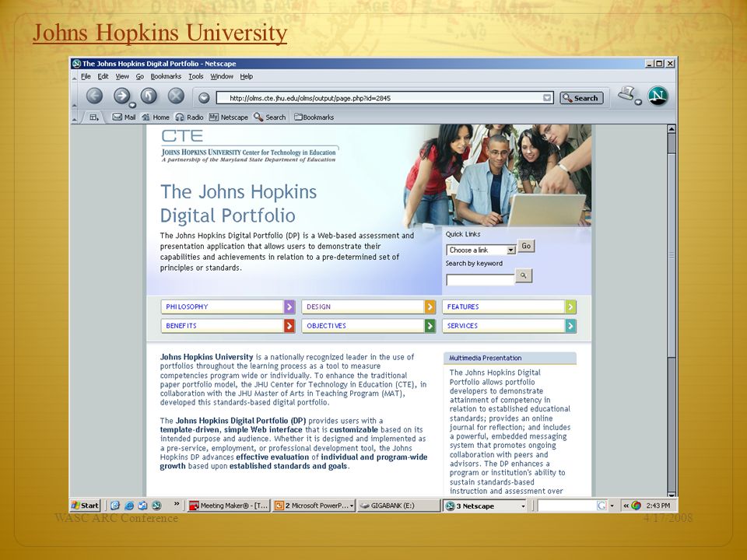
Task: Click My Netscape in the personal toolbar
Action: 228,117
